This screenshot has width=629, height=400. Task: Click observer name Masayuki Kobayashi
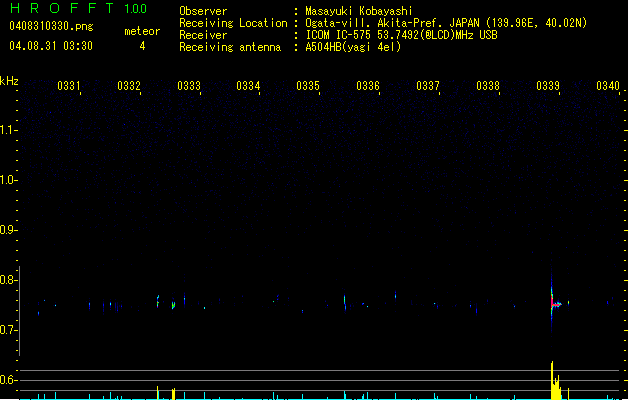tap(359, 11)
